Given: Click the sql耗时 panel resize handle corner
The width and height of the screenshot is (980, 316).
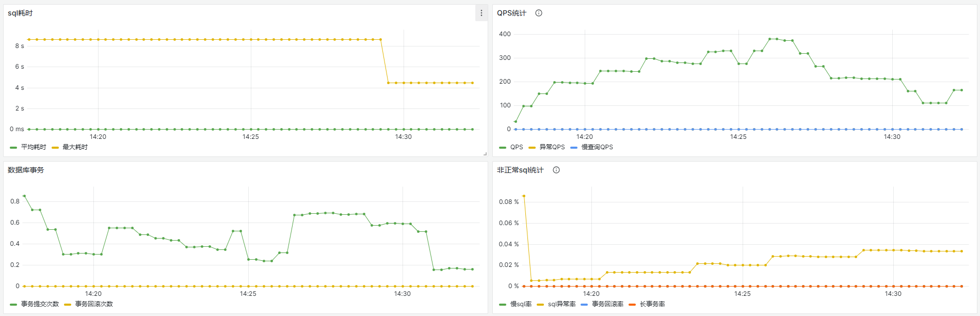Looking at the screenshot, I should [x=485, y=154].
